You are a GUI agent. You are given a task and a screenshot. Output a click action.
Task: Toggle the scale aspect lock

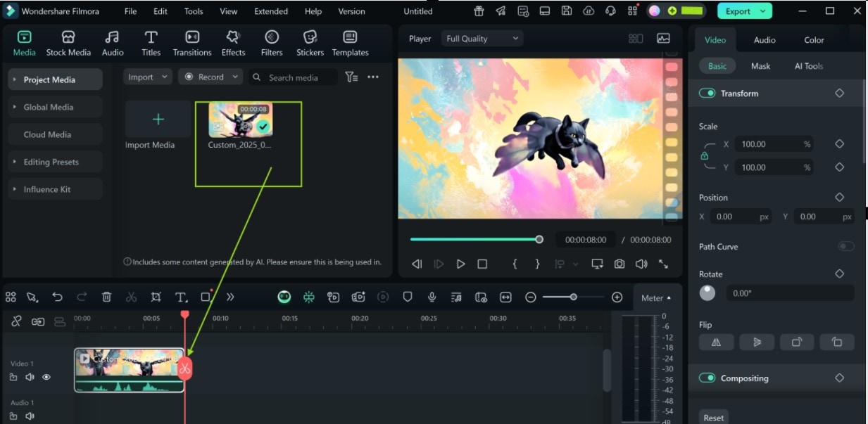(x=705, y=156)
